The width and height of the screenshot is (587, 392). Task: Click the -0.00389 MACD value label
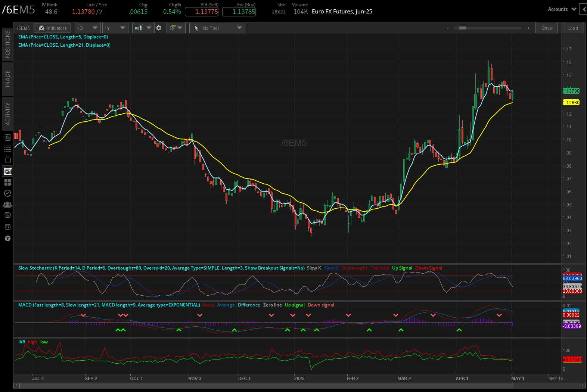click(572, 326)
